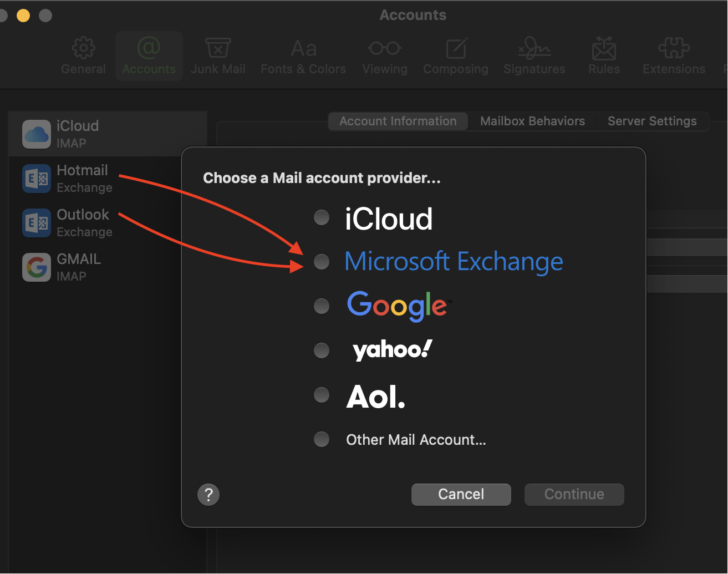This screenshot has width=728, height=574.
Task: Click the Microsoft Exchange provider label
Action: 454,262
